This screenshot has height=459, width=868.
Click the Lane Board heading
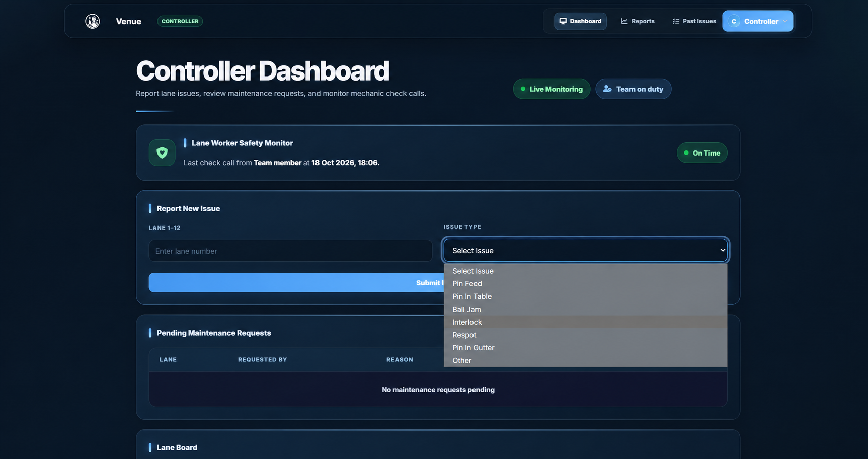[x=177, y=447]
